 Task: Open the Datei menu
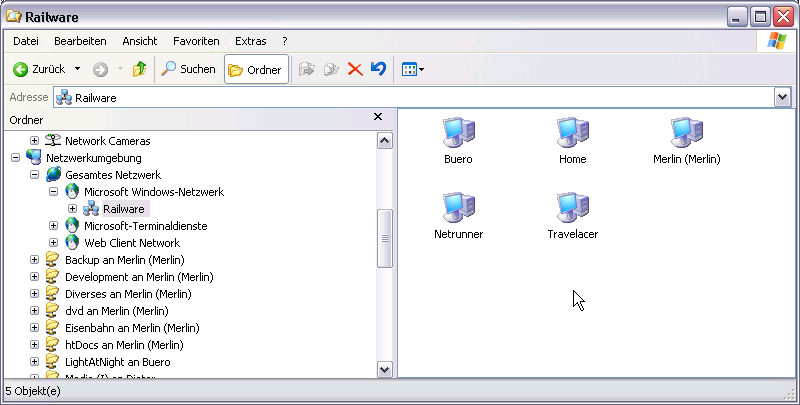pyautogui.click(x=26, y=41)
